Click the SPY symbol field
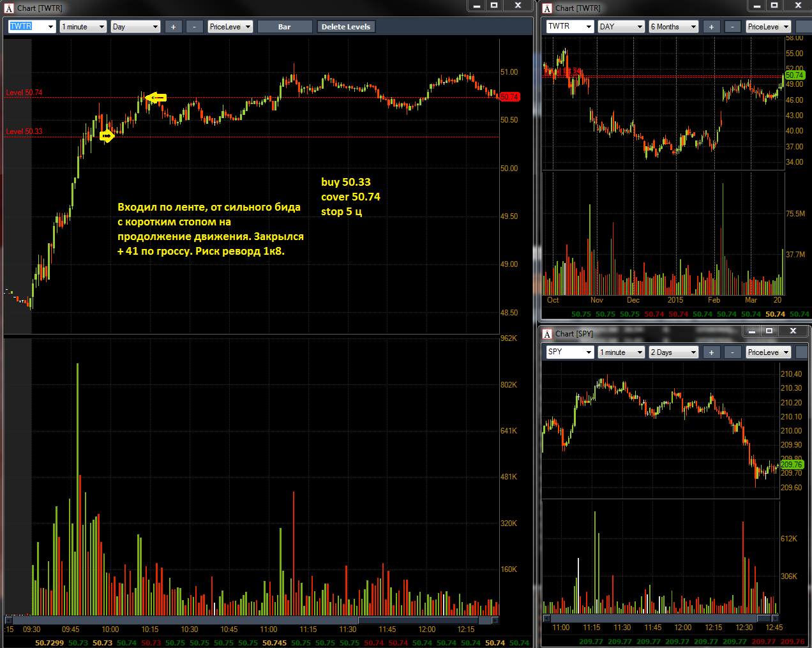The height and width of the screenshot is (648, 812). pyautogui.click(x=570, y=352)
